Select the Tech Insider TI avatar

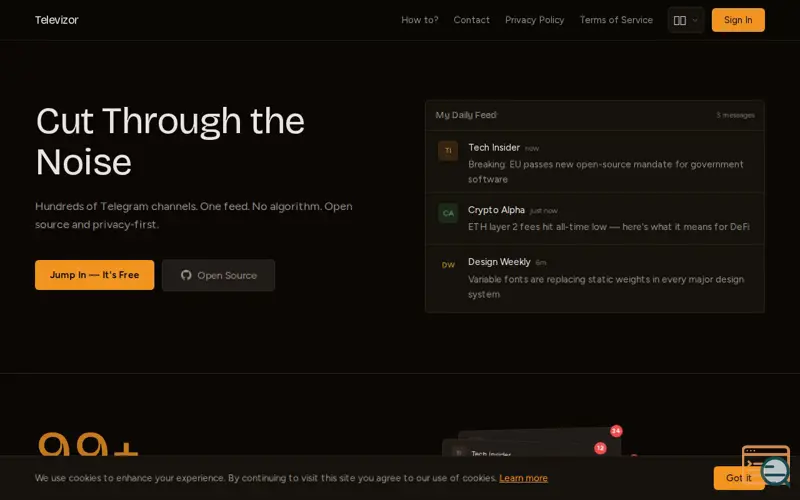(x=448, y=151)
